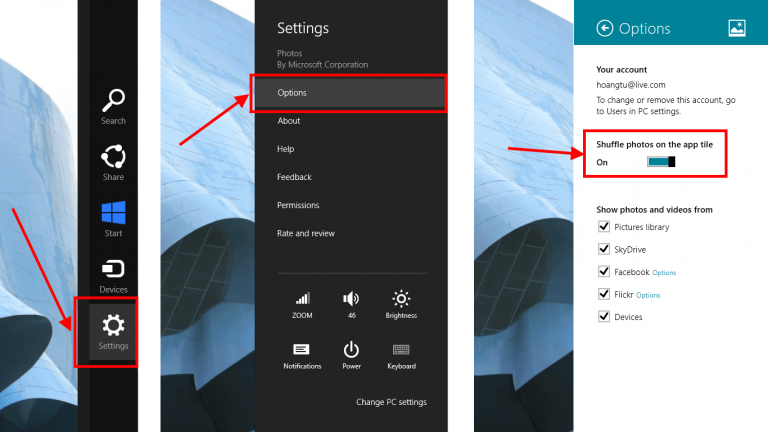Open About in the Settings menu
The image size is (768, 432).
coord(288,121)
